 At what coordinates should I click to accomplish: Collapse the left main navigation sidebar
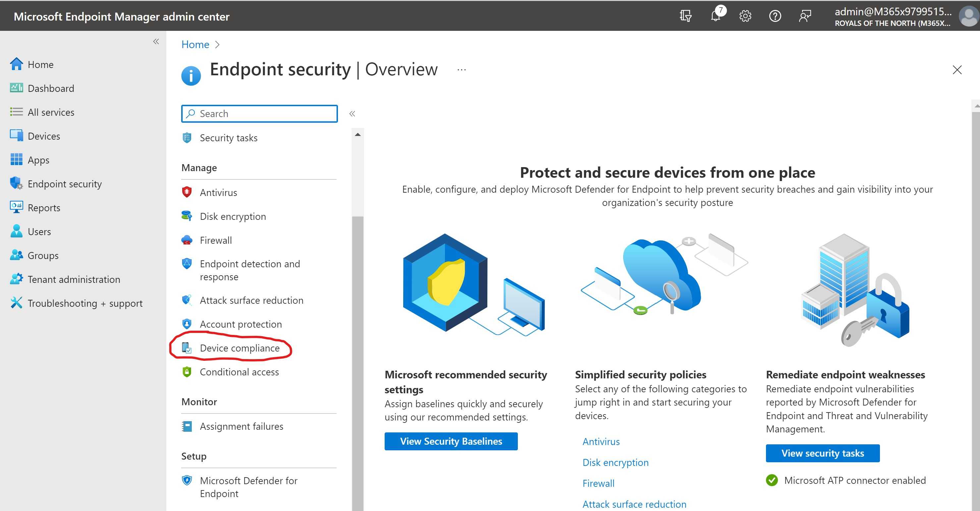156,41
